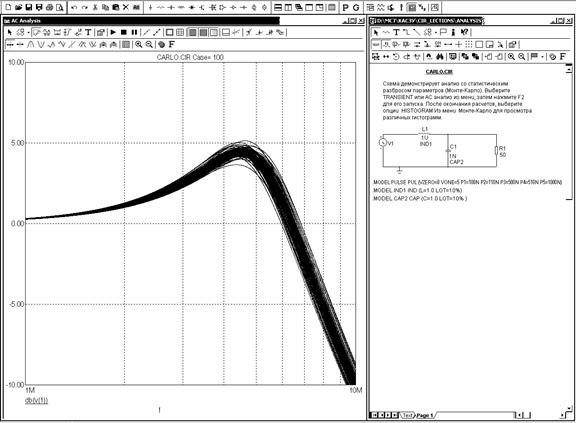Image resolution: width=576 pixels, height=423 pixels.
Task: Toggle the grid dots display in schematic
Action: coord(468,44)
